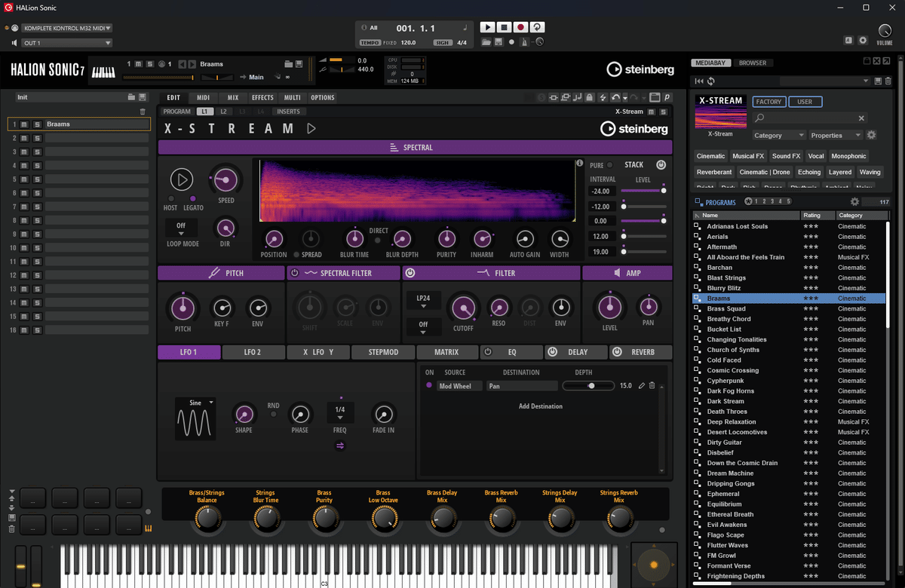The width and height of the screenshot is (905, 588).
Task: Open the LP24 filter type dropdown
Action: click(x=423, y=299)
